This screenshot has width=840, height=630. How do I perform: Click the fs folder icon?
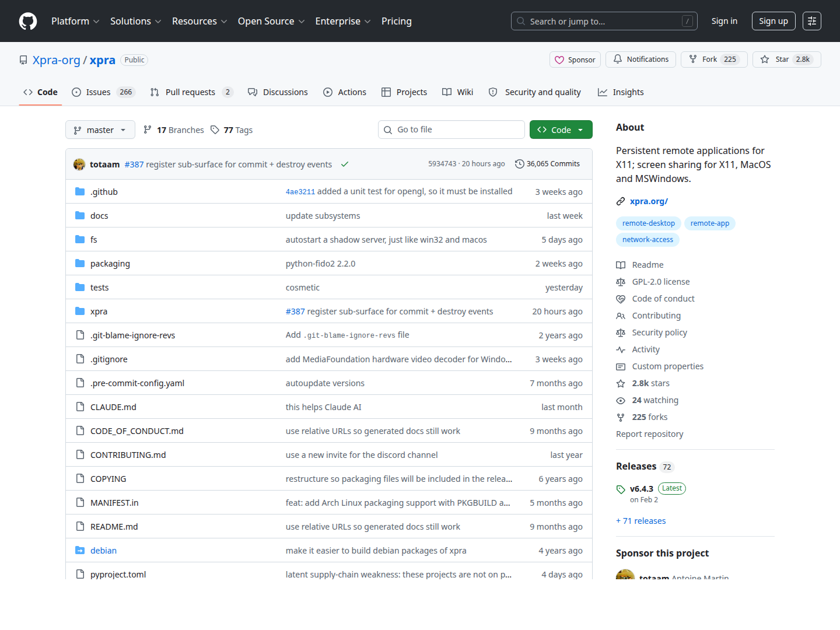pos(80,240)
